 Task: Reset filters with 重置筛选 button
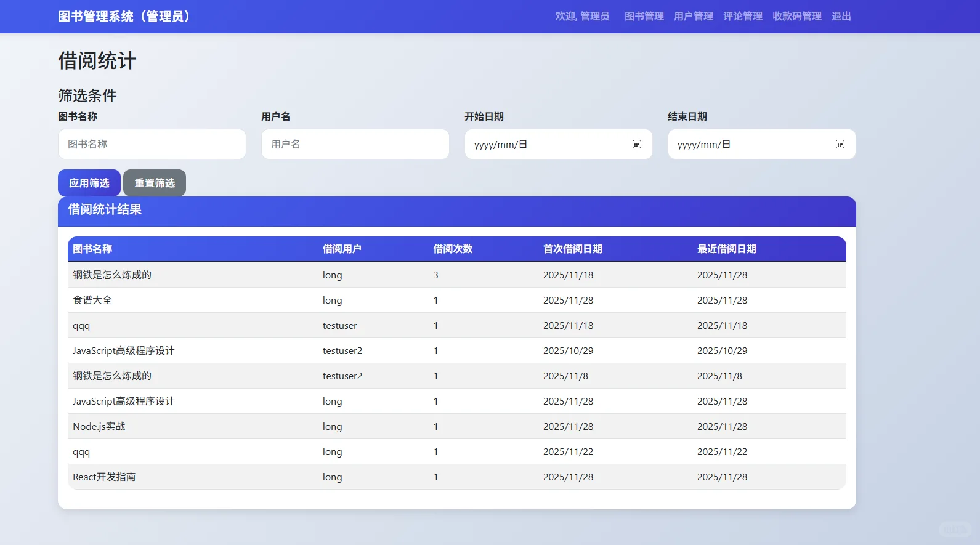(x=155, y=183)
